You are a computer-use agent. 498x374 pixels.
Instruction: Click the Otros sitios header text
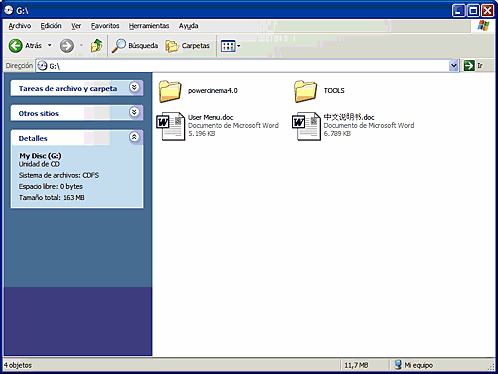click(39, 113)
